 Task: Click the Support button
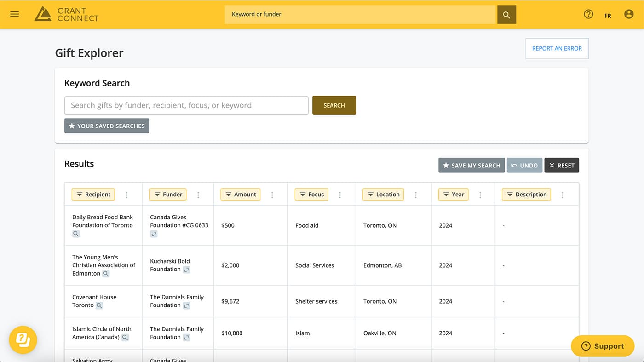[603, 346]
